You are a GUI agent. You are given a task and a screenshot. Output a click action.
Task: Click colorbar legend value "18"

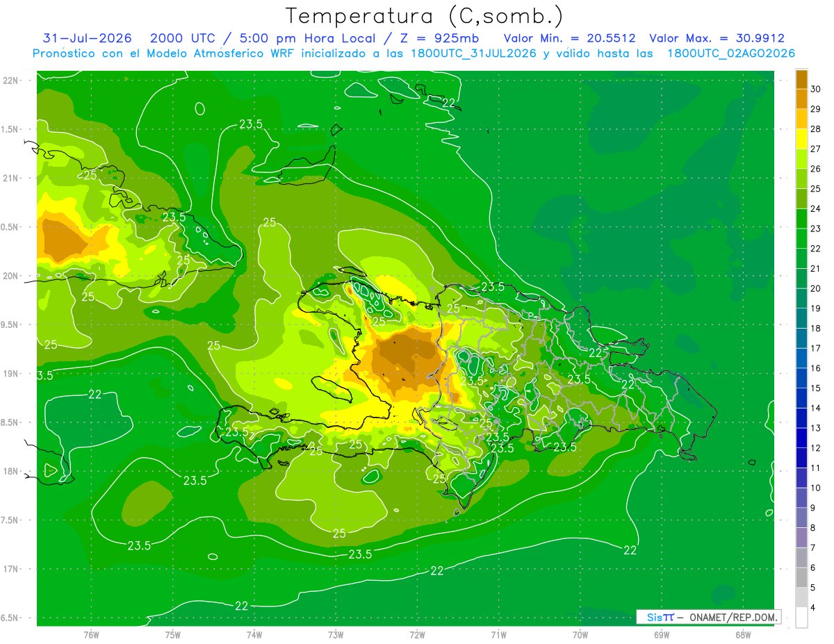(816, 329)
